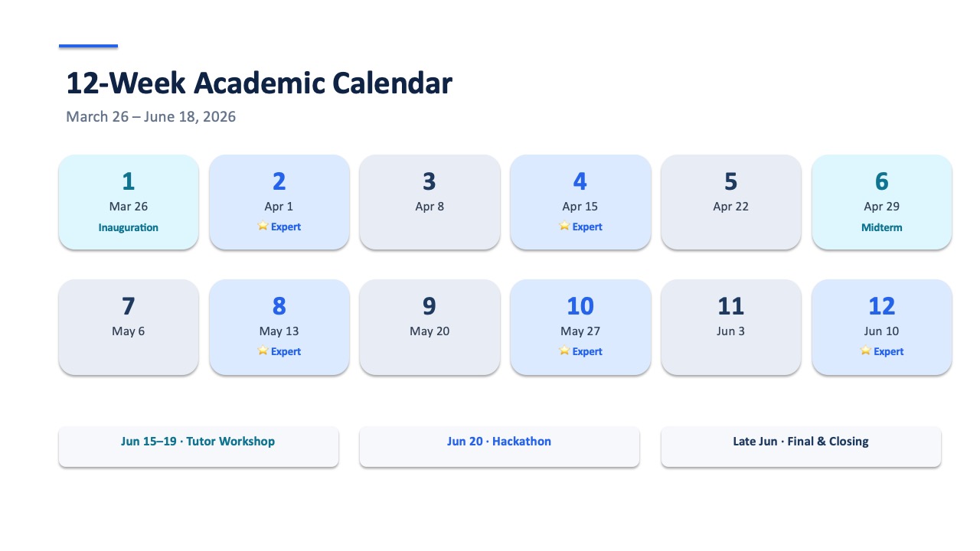This screenshot has height=551, width=980.
Task: Click the Expert label in week 8
Action: 286,352
